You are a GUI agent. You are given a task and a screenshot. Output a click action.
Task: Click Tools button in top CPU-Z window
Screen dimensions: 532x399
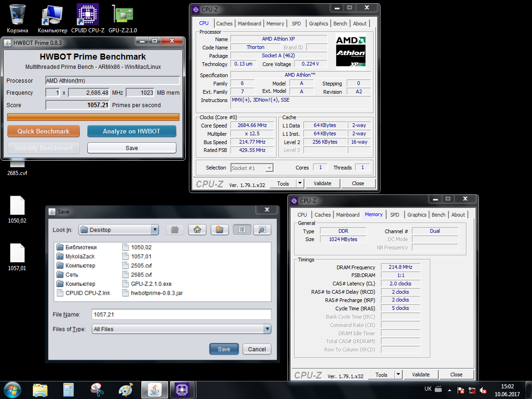283,183
